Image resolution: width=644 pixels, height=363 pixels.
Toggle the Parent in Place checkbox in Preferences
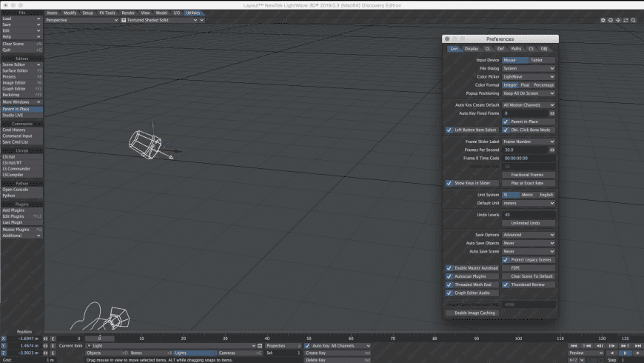point(506,121)
